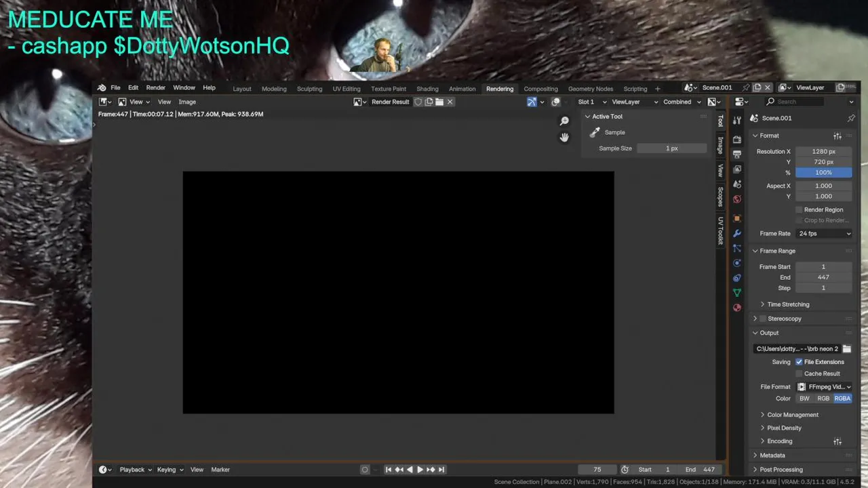Click the Blender logo menu icon
The height and width of the screenshot is (488, 868).
tap(102, 88)
